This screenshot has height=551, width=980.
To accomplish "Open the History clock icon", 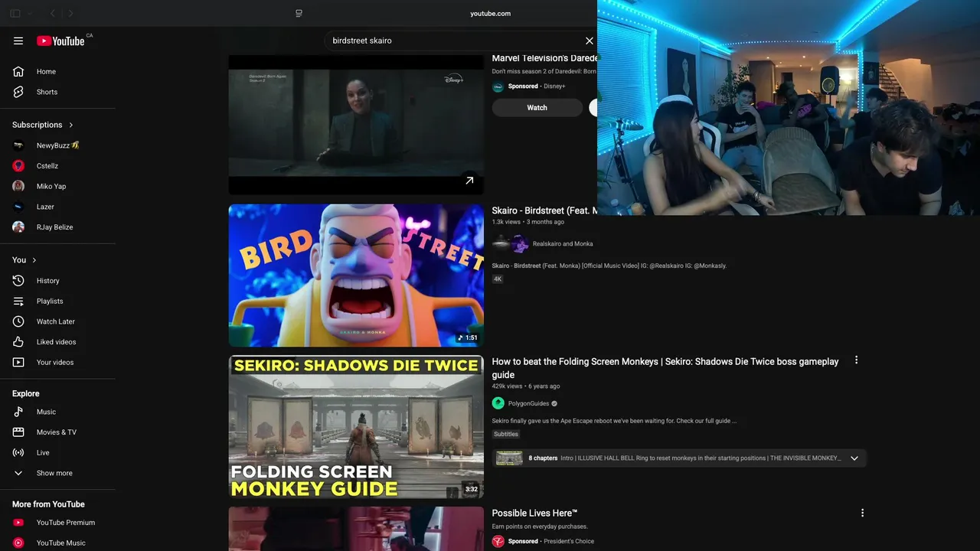I will (18, 281).
